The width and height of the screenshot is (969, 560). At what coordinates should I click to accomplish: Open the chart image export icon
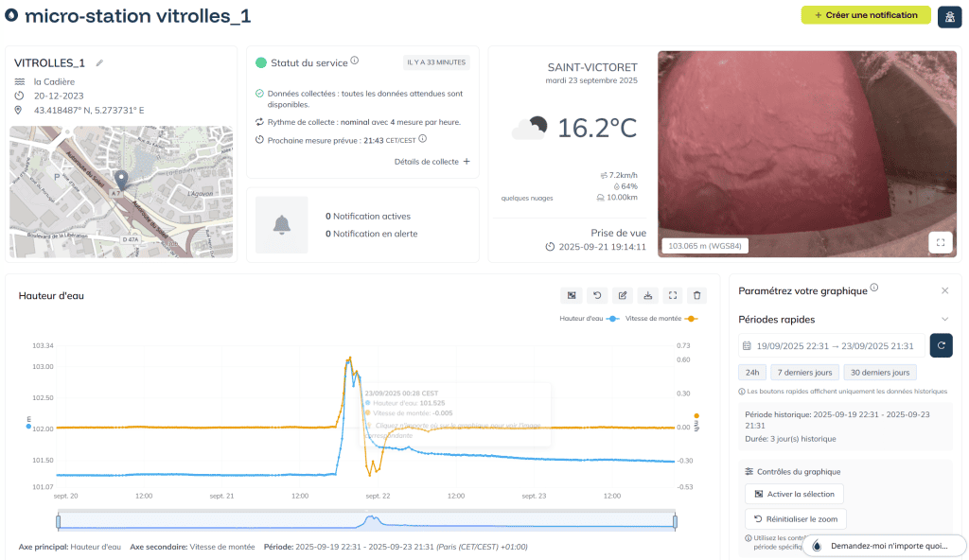coord(572,295)
